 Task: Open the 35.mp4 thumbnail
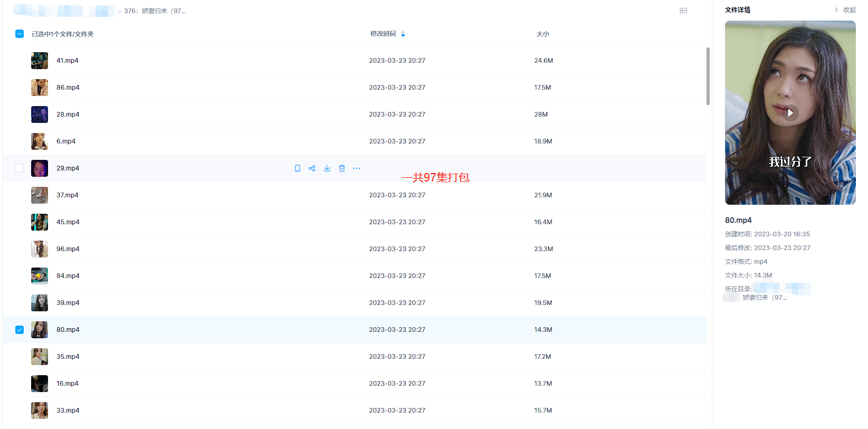pos(40,357)
